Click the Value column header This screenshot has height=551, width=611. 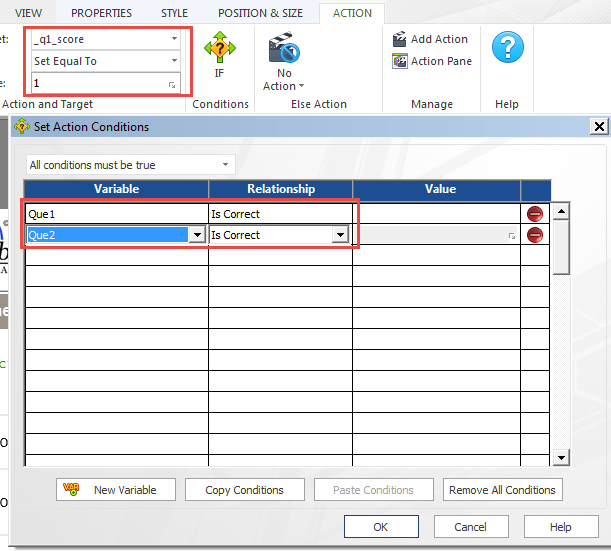[437, 189]
